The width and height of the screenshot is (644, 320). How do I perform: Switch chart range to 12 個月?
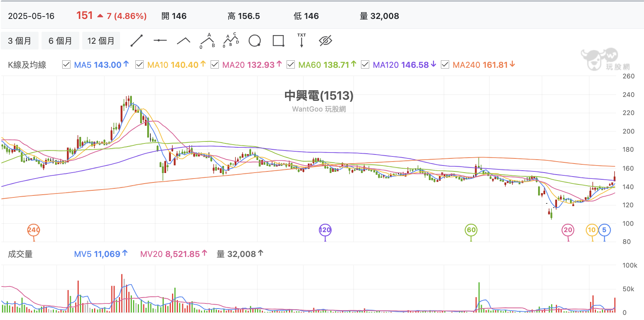(101, 41)
